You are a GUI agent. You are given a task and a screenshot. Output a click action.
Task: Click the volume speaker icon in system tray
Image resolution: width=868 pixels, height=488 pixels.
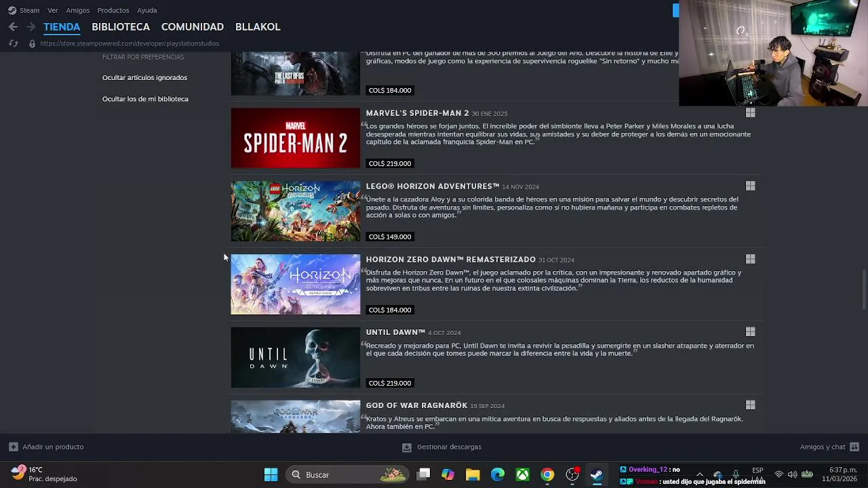(792, 474)
